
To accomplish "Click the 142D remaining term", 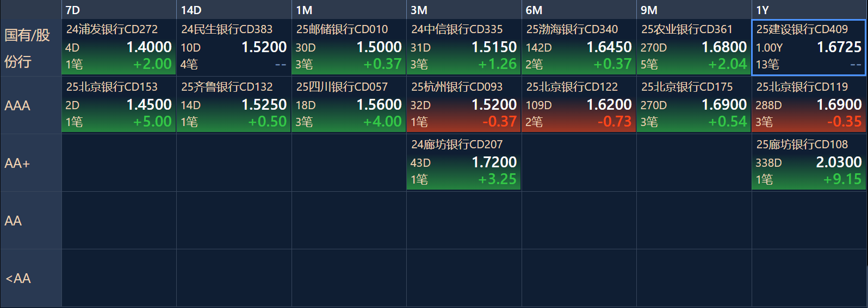I will coord(538,48).
